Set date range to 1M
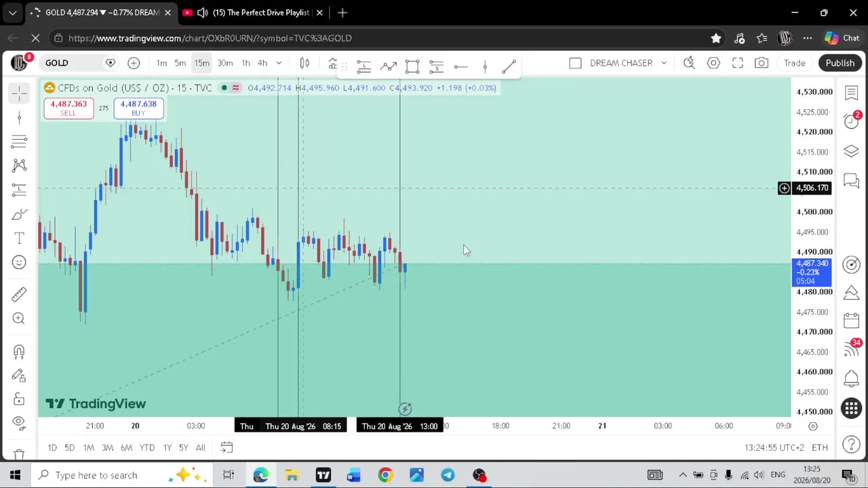Screen dimensions: 868x488 click(x=88, y=447)
